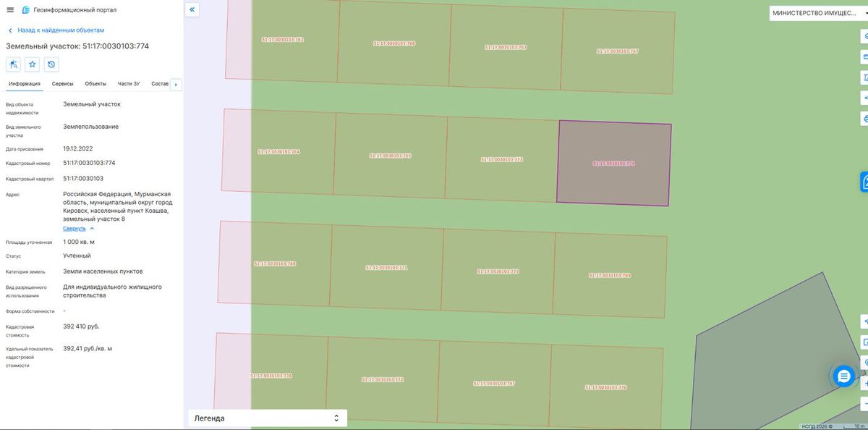
Task: Click the area value 1 000 кв. м
Action: click(x=79, y=242)
